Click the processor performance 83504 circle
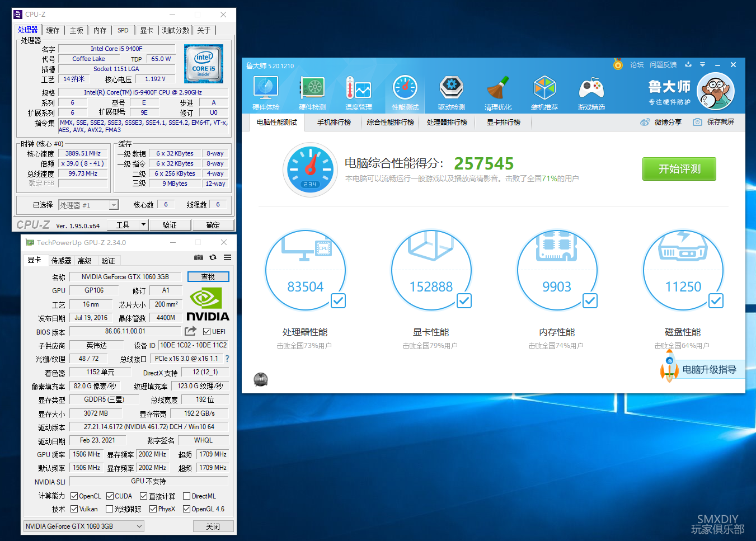The height and width of the screenshot is (541, 756). click(306, 270)
